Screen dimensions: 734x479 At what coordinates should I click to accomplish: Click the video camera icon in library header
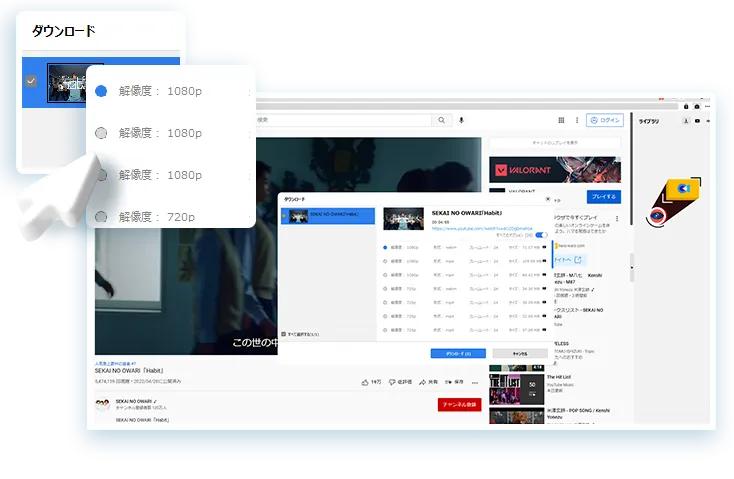(697, 121)
